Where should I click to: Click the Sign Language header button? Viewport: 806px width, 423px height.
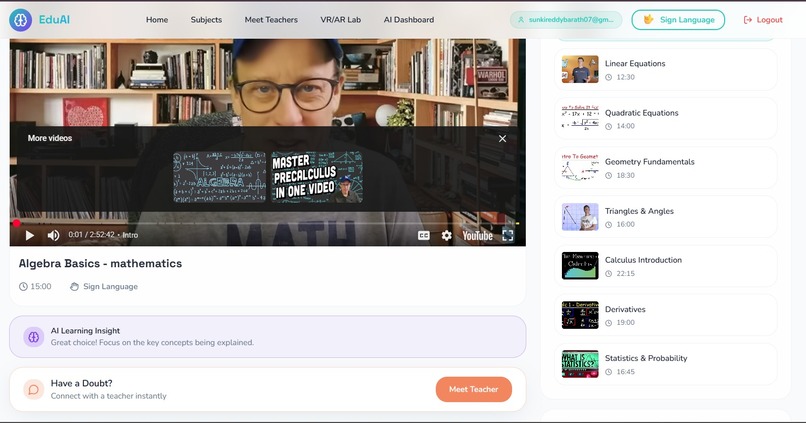pyautogui.click(x=678, y=20)
